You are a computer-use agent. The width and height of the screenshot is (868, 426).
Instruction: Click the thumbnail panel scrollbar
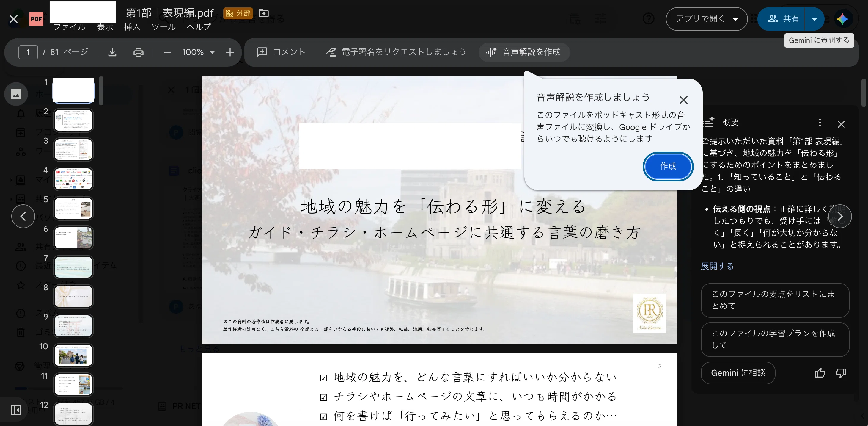101,90
